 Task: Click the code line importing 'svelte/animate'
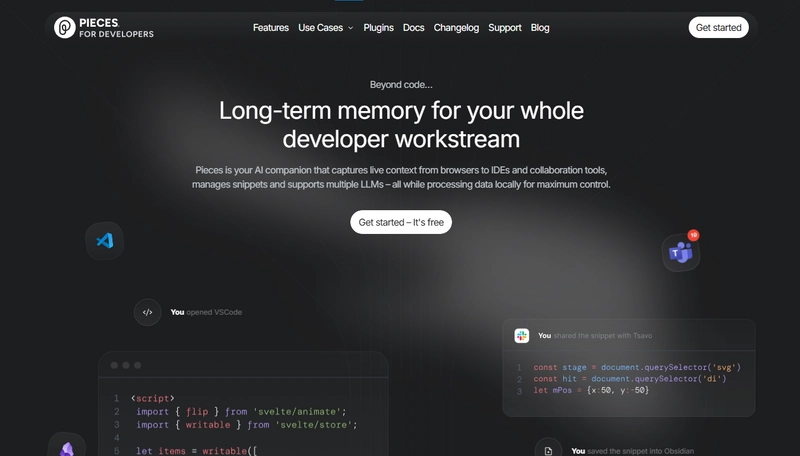click(x=241, y=412)
